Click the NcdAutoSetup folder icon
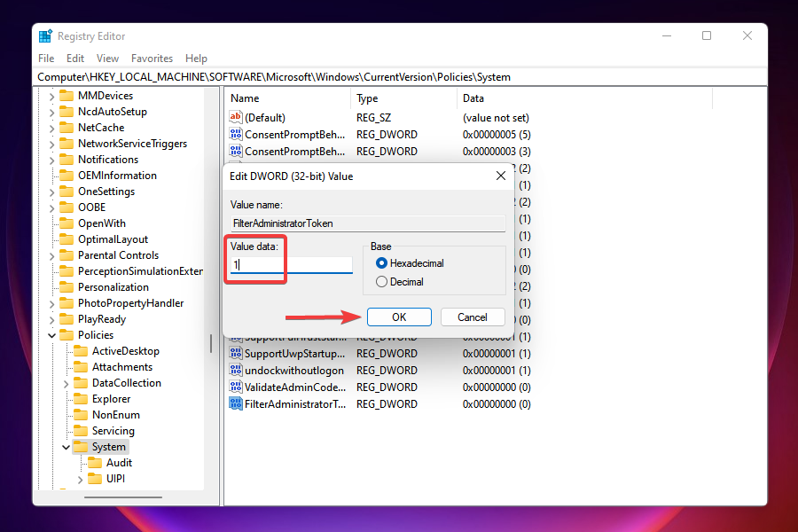 coord(66,112)
